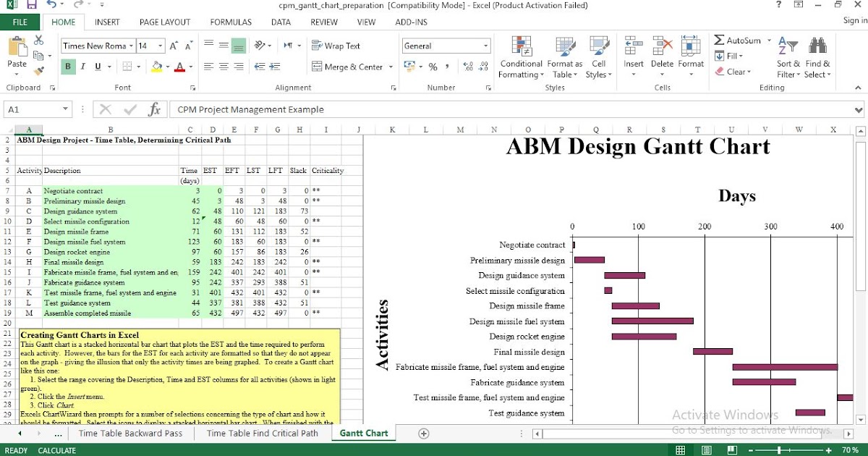Switch to the FORMULAS ribbon tab
The width and height of the screenshot is (868, 456).
[230, 22]
